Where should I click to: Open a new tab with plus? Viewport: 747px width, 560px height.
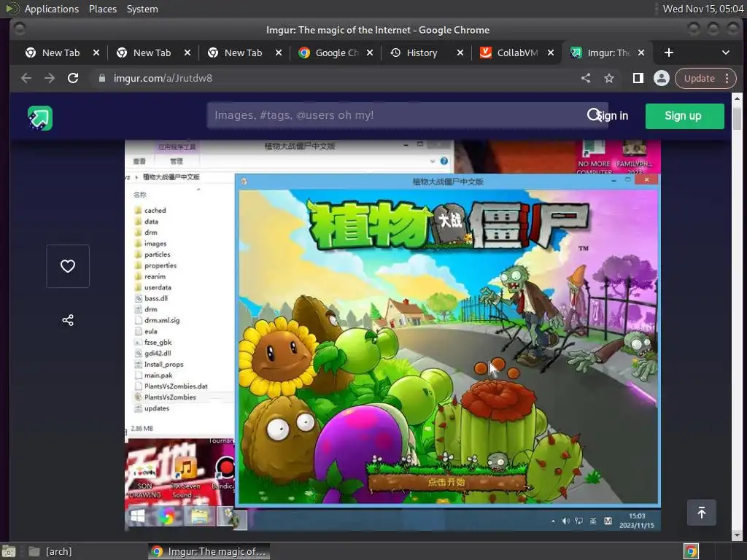pos(669,52)
